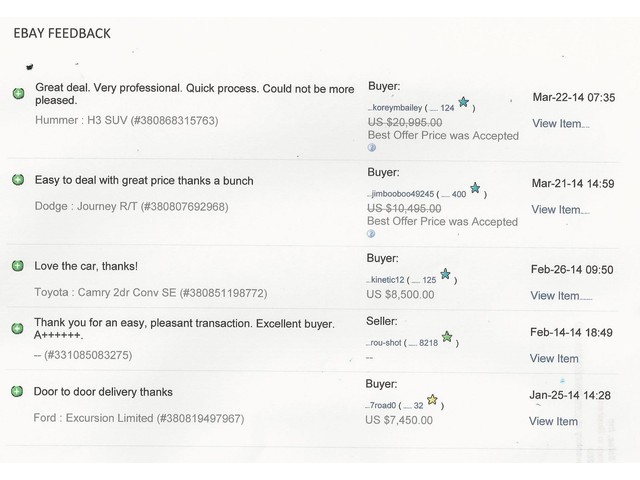The height and width of the screenshot is (480, 640).
Task: Click green positive icon beside Toyota Camry feedback
Action: (x=18, y=266)
